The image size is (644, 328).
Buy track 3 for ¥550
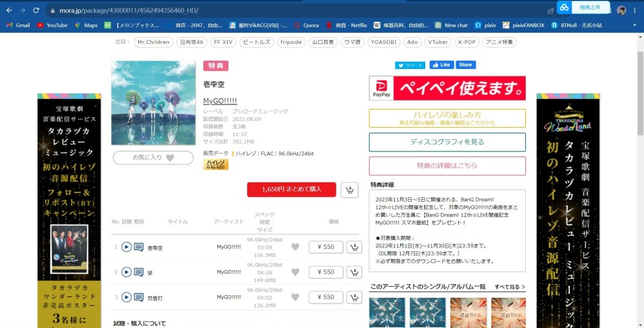(x=326, y=297)
